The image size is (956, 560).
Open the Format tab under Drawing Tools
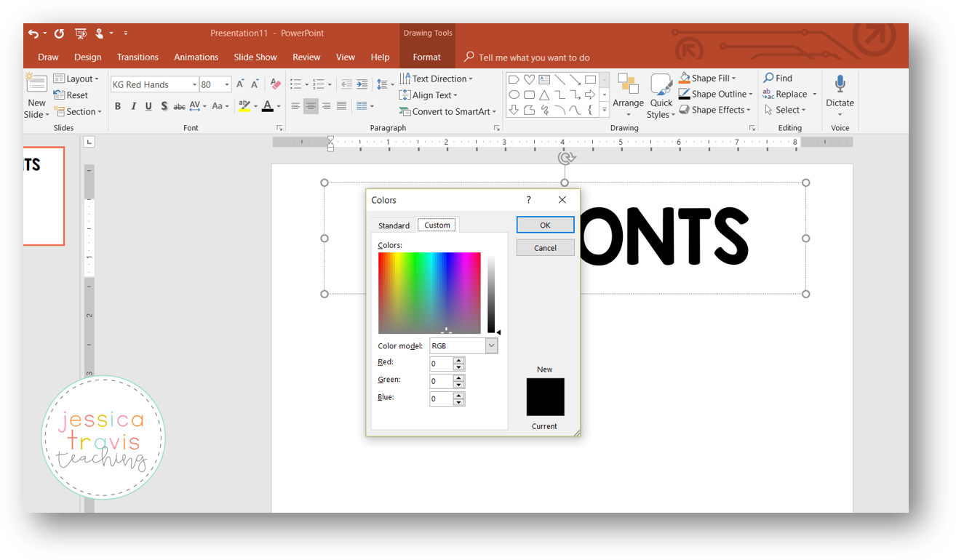click(x=426, y=57)
